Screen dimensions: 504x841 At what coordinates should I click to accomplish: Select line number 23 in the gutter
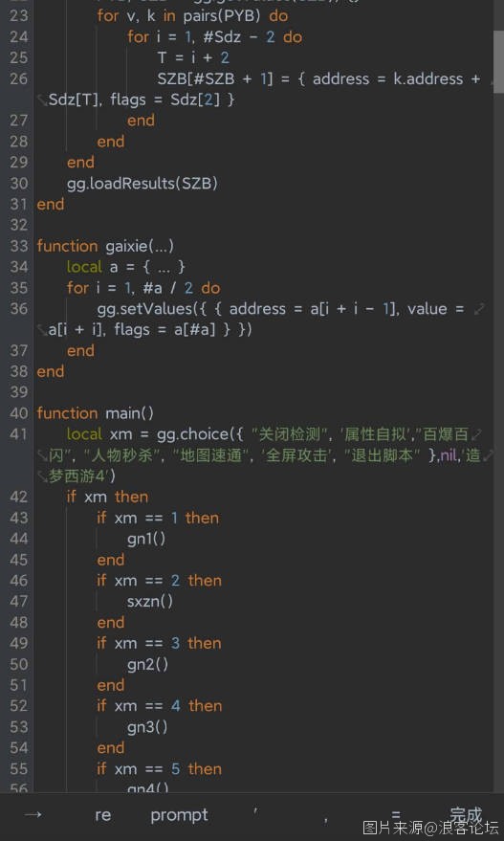pyautogui.click(x=19, y=15)
